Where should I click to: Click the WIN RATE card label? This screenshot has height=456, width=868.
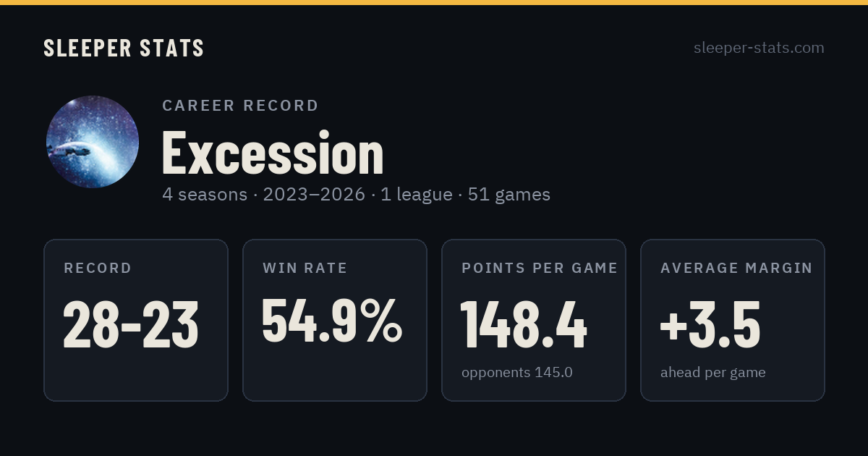point(305,268)
